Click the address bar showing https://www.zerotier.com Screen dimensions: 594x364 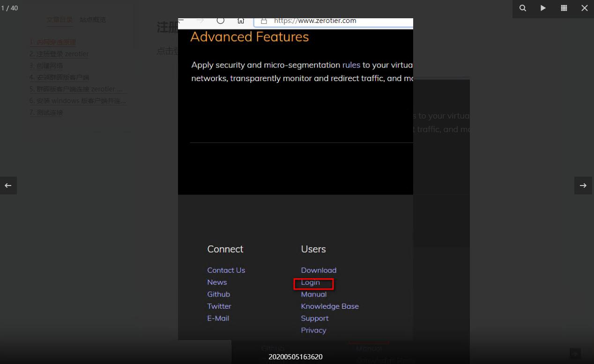[334, 22]
